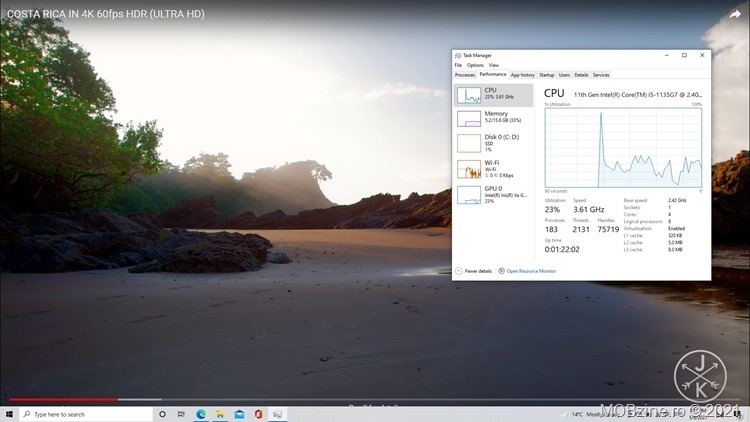750x422 pixels.
Task: Select Disk 0 (C: D:) in sidebar
Action: pyautogui.click(x=469, y=144)
